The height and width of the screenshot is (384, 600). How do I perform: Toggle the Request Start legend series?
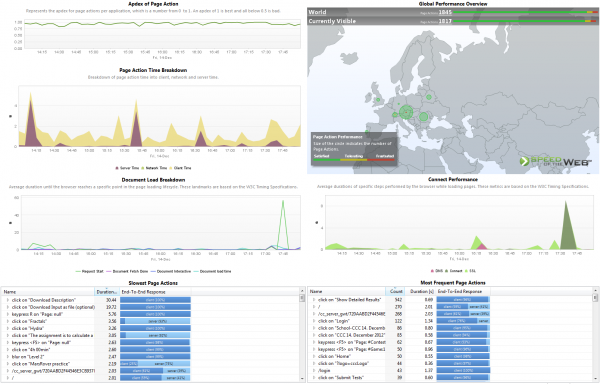click(90, 271)
